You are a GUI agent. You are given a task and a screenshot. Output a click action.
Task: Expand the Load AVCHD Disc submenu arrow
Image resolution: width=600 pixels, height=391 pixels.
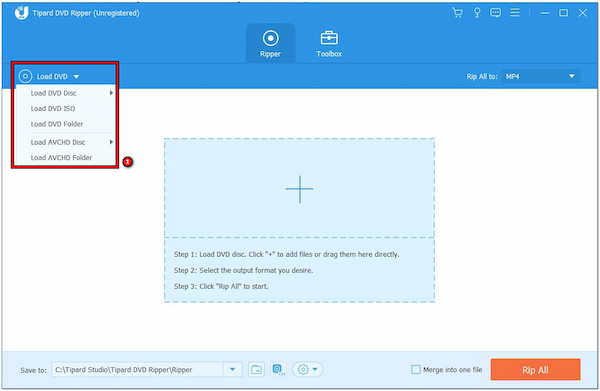click(x=111, y=142)
